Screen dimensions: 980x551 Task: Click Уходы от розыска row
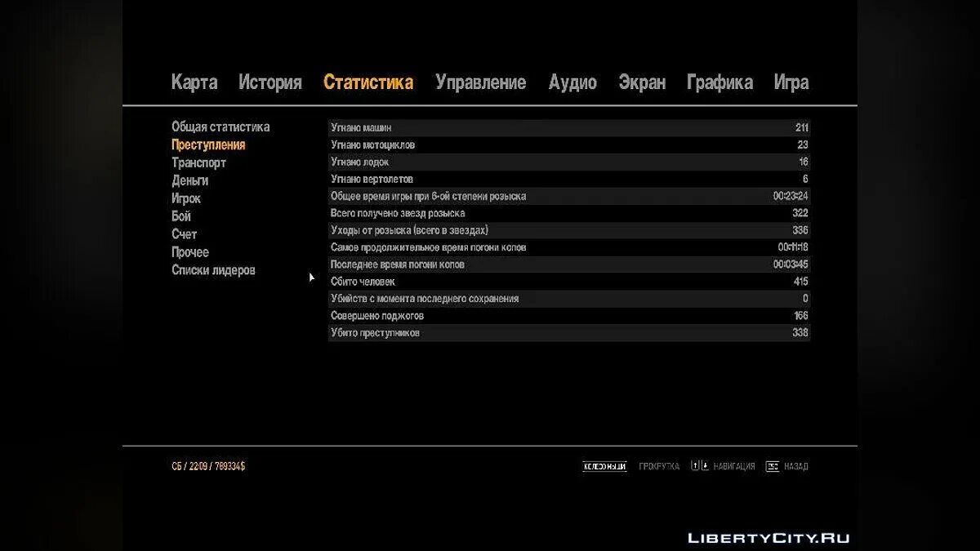coord(569,230)
